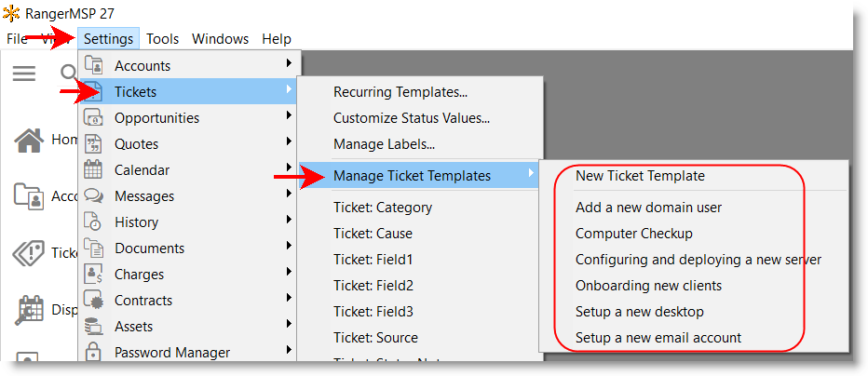
Task: Click the Calendar icon in Settings menu
Action: 93,170
